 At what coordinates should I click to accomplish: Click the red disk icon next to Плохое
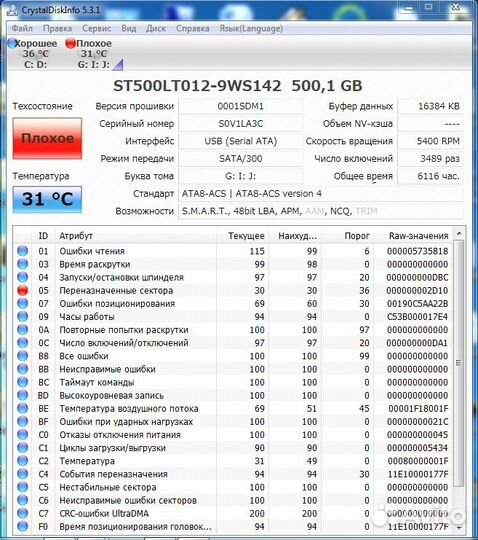click(71, 43)
